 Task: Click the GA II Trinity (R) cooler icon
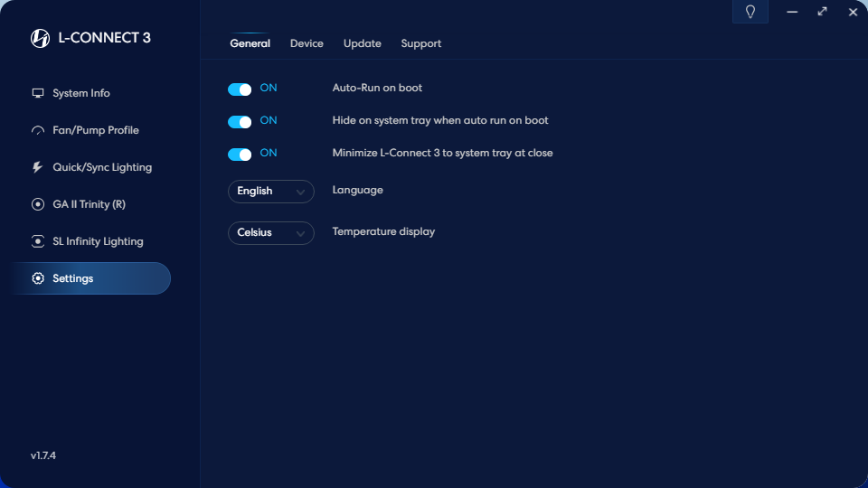(x=38, y=204)
